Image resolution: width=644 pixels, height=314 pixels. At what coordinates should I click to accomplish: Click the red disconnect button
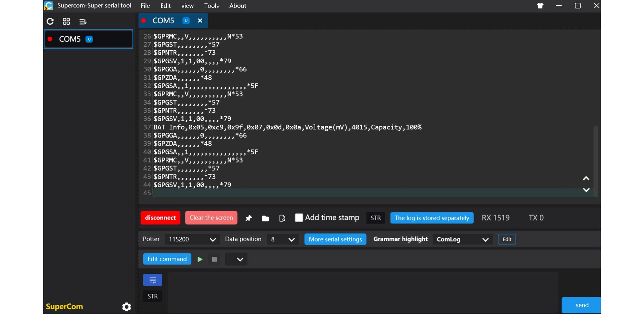pos(160,218)
